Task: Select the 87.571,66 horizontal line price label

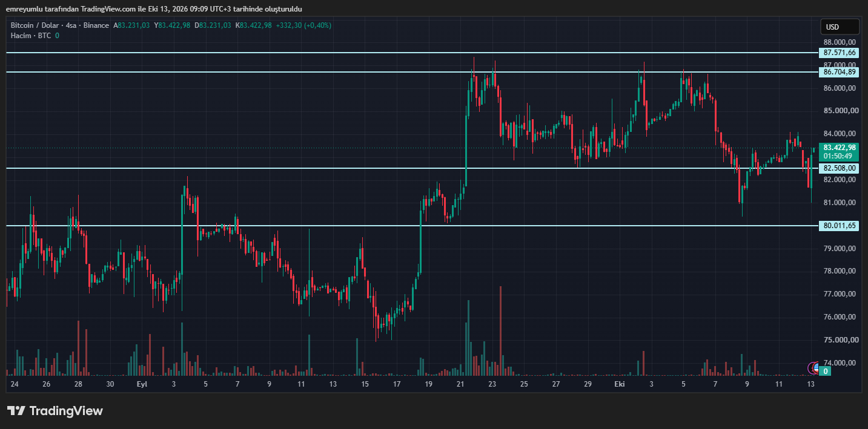Action: click(x=840, y=53)
